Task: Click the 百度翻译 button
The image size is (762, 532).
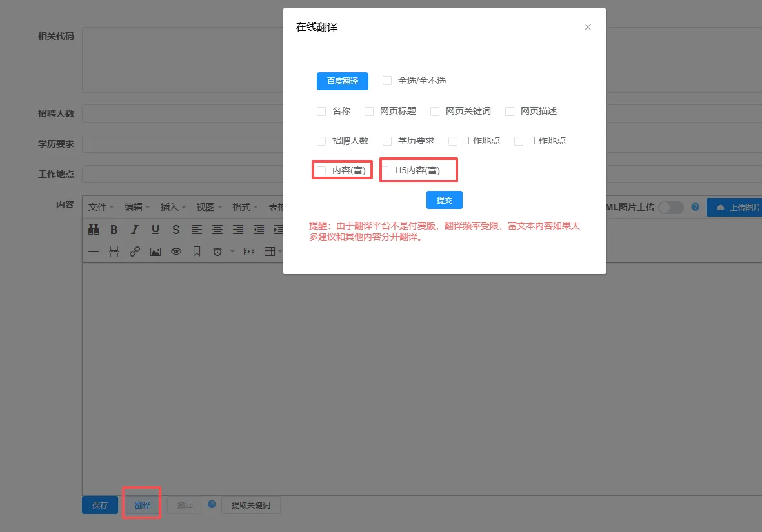Action: [342, 81]
